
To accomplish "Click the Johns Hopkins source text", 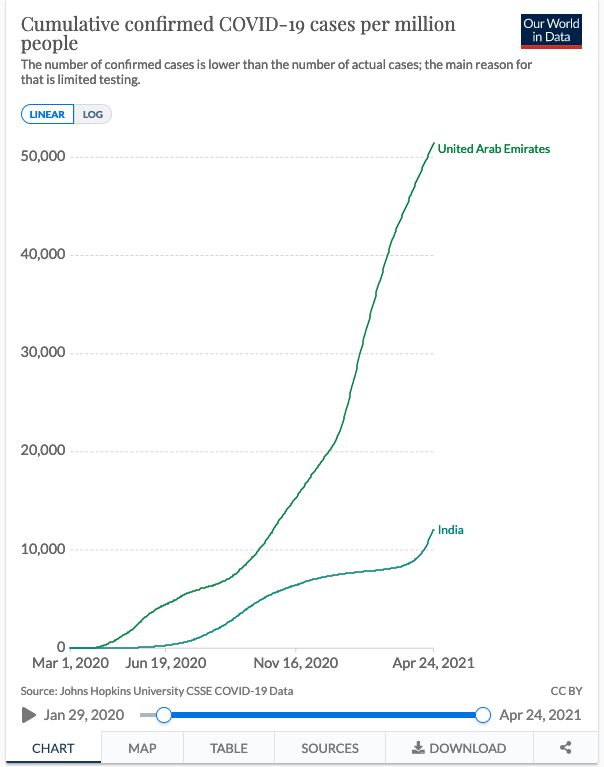I will [157, 691].
